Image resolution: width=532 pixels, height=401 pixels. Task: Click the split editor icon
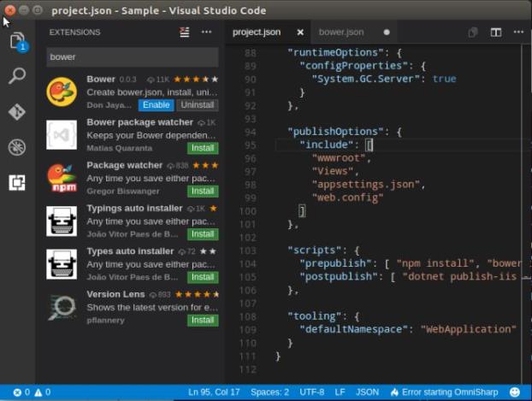click(x=495, y=32)
